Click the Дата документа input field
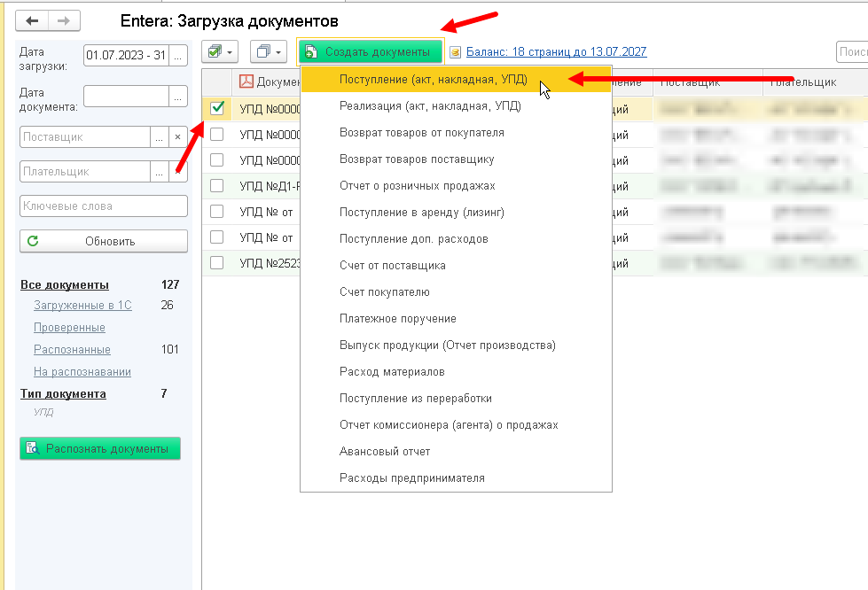 [126, 97]
